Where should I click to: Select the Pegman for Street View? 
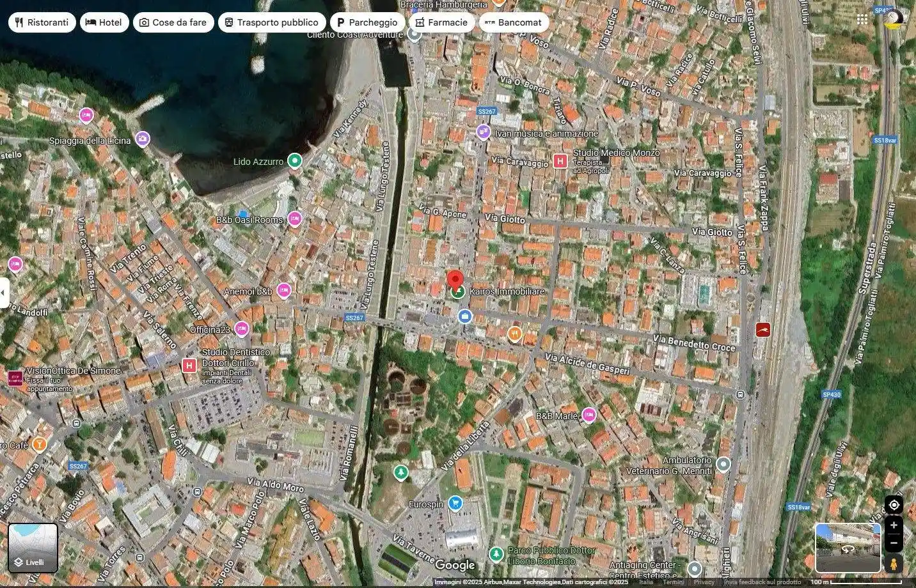tap(894, 563)
